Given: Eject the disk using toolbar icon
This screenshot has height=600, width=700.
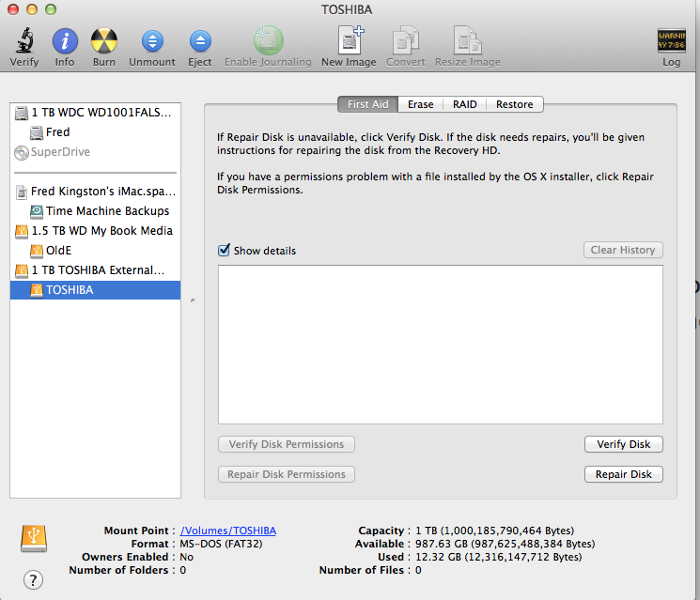Looking at the screenshot, I should coord(199,42).
